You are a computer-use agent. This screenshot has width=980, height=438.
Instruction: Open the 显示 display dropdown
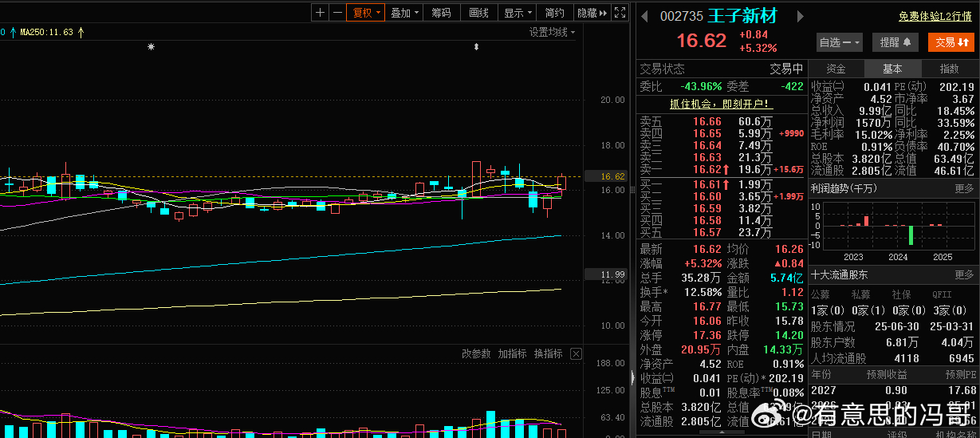(x=518, y=13)
